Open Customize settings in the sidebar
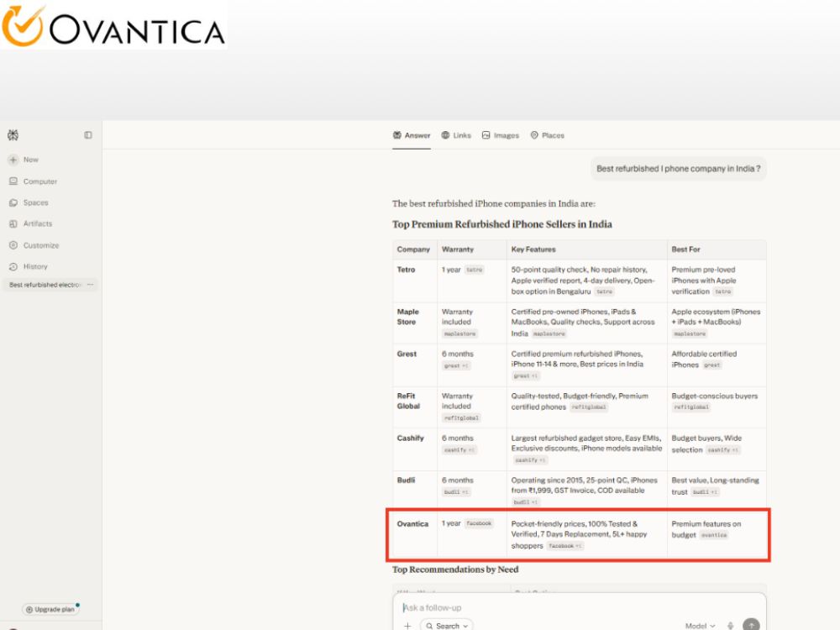Image resolution: width=840 pixels, height=630 pixels. pos(34,245)
